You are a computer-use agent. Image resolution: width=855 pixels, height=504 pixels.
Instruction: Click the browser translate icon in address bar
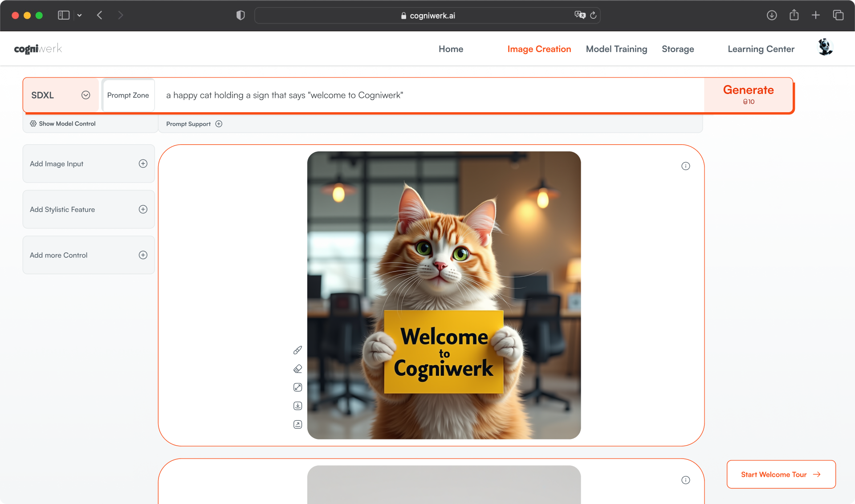point(579,15)
